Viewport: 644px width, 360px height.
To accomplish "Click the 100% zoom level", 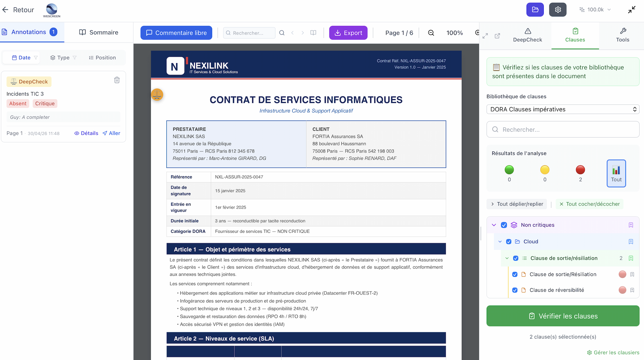I will click(x=454, y=33).
